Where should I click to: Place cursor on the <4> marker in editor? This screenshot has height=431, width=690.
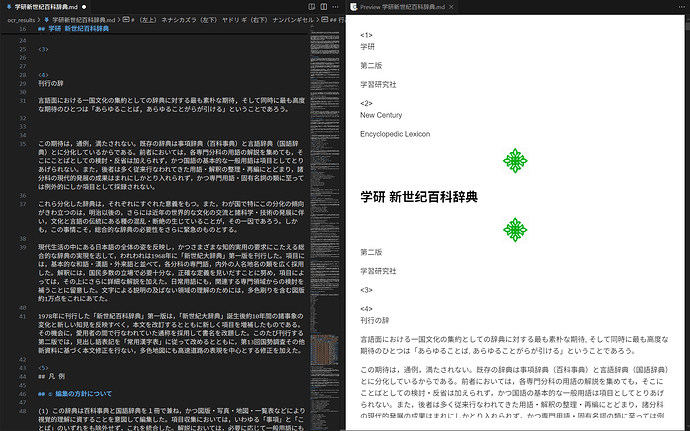click(x=43, y=75)
